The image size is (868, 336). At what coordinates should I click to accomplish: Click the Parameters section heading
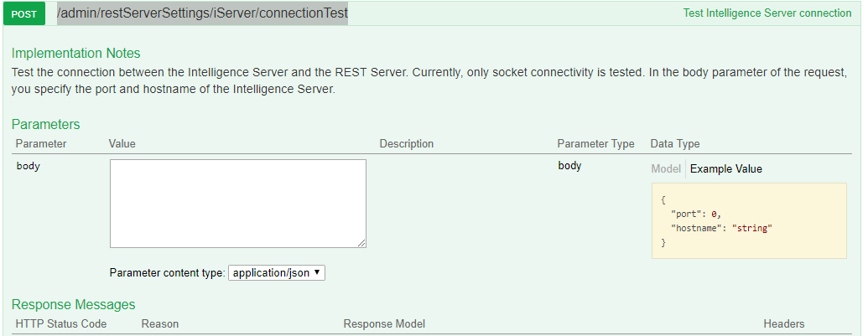pyautogui.click(x=46, y=124)
